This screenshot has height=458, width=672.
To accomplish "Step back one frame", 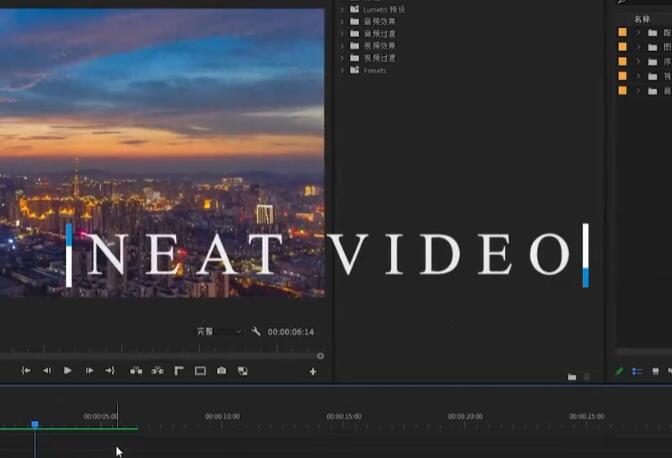I will pyautogui.click(x=47, y=371).
